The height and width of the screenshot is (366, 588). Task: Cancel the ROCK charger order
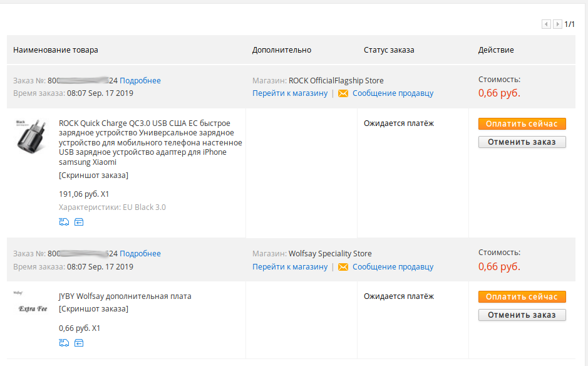coord(522,142)
